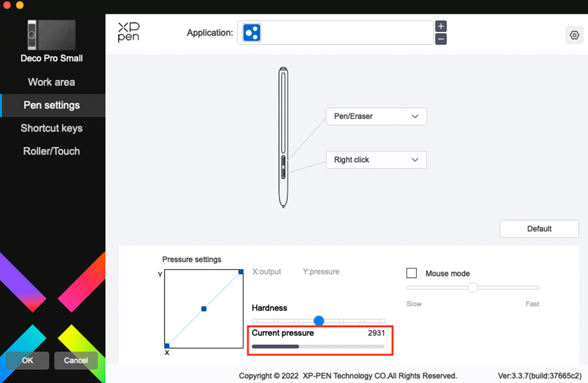Screen dimensions: 588x383
Task: Go to the Roller/Touch tab
Action: tap(51, 151)
